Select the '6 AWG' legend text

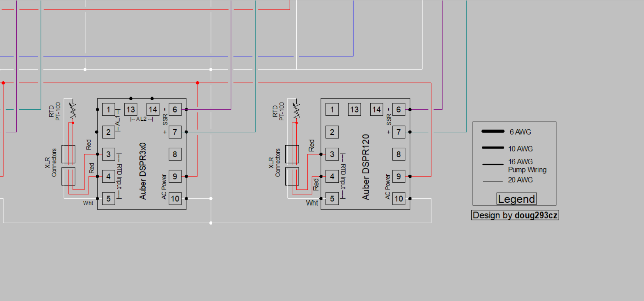click(x=520, y=132)
